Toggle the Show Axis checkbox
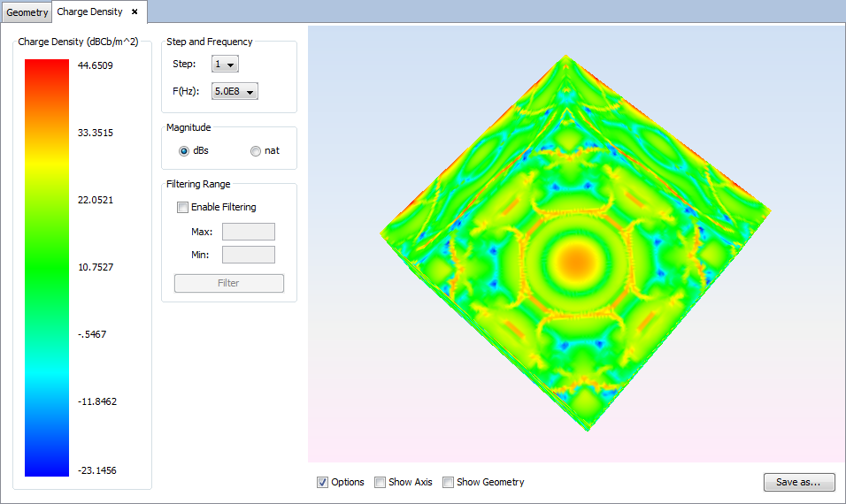The width and height of the screenshot is (846, 504). click(x=380, y=482)
